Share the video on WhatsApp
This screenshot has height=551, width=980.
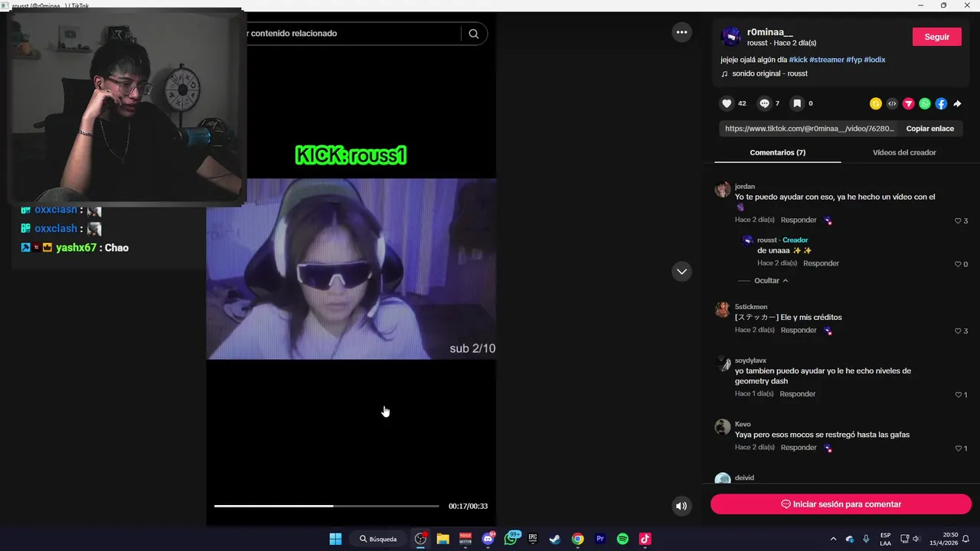pos(925,103)
